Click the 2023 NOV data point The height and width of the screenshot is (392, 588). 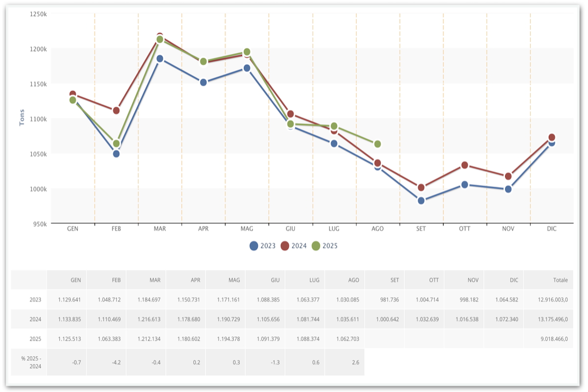point(508,189)
